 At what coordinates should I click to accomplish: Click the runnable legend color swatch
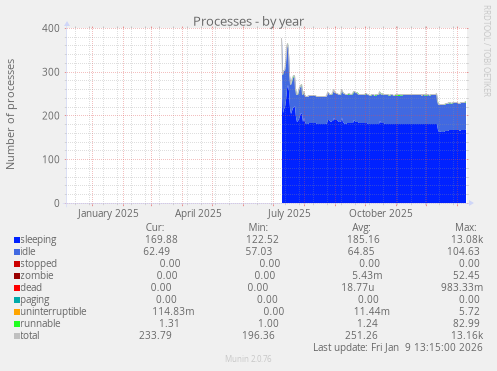click(17, 324)
